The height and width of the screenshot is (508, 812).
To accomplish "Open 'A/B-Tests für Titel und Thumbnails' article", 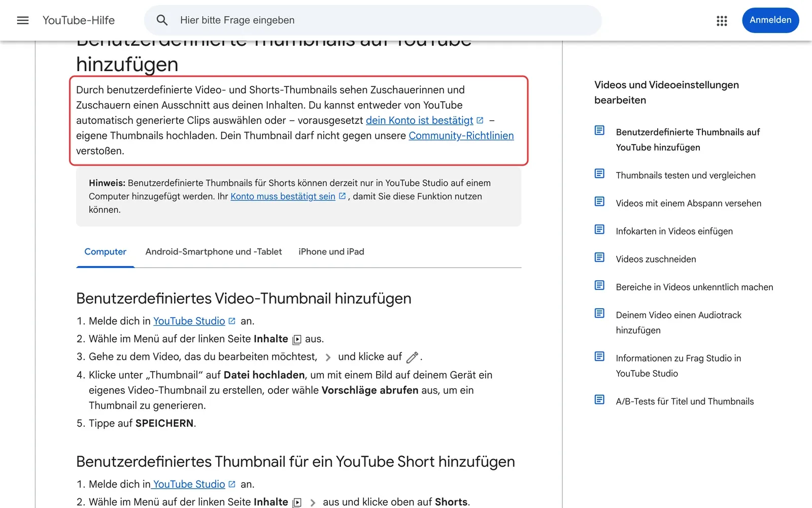I will [x=685, y=401].
